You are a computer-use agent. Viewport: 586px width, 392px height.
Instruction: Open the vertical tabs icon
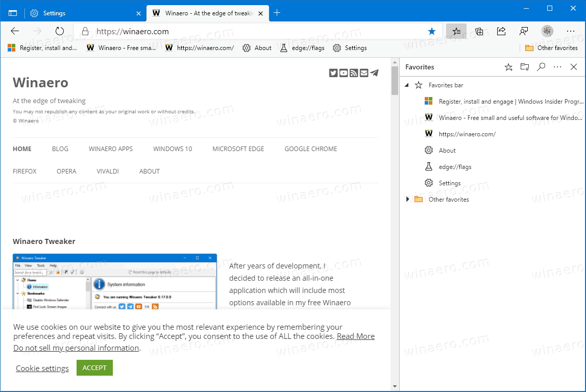pyautogui.click(x=13, y=13)
